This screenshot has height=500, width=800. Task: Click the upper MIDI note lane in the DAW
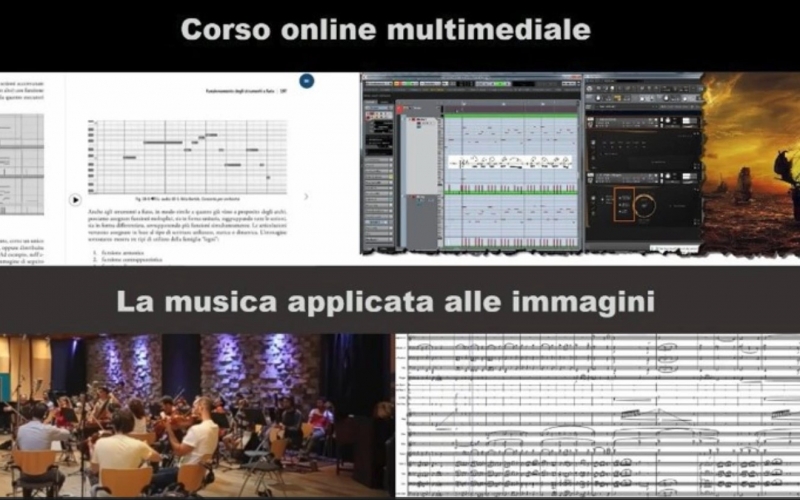point(510,133)
